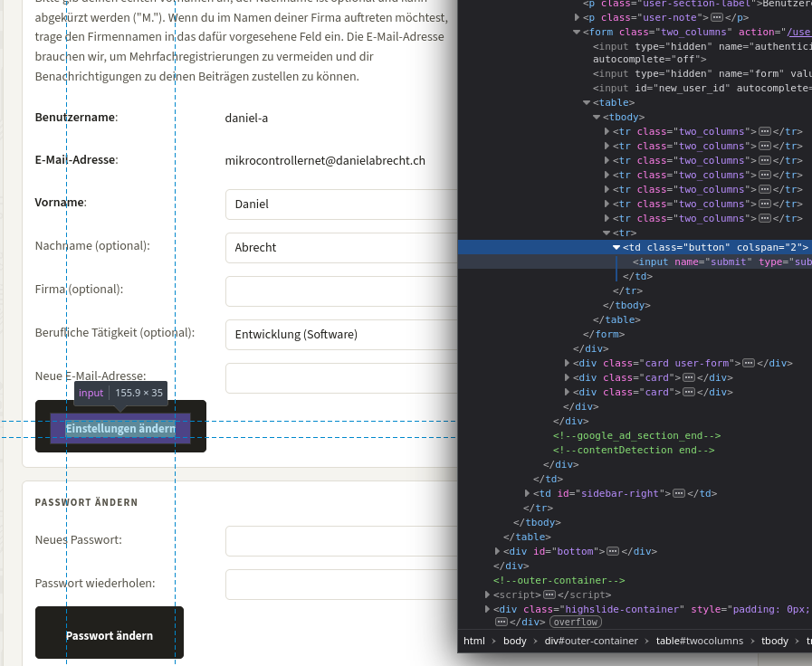Focus the Passwort wiederholen input field
This screenshot has height=666, width=812.
click(x=341, y=585)
